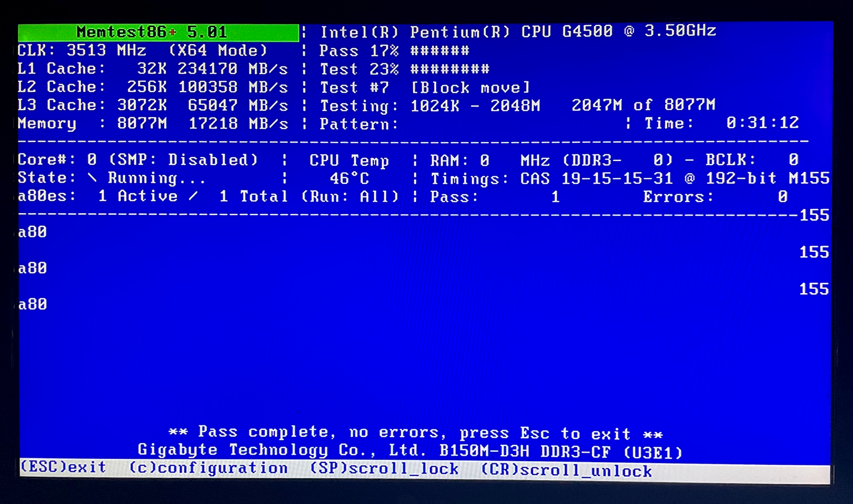Click the Timings CAS 19-15-15-31 text

pos(552,178)
